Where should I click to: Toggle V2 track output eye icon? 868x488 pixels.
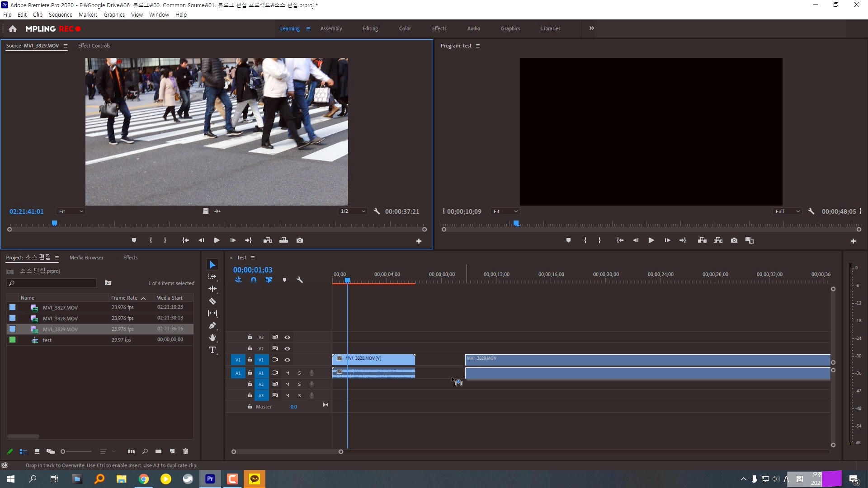pyautogui.click(x=287, y=348)
